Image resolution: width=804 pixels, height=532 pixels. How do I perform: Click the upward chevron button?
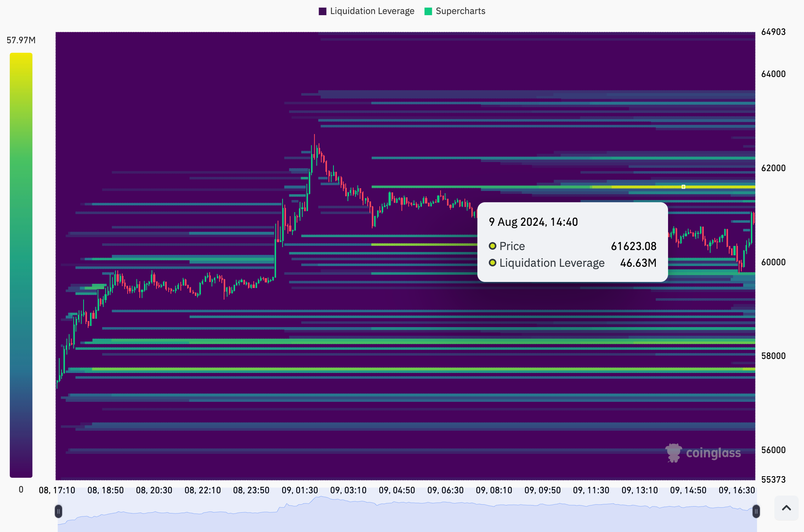point(786,508)
